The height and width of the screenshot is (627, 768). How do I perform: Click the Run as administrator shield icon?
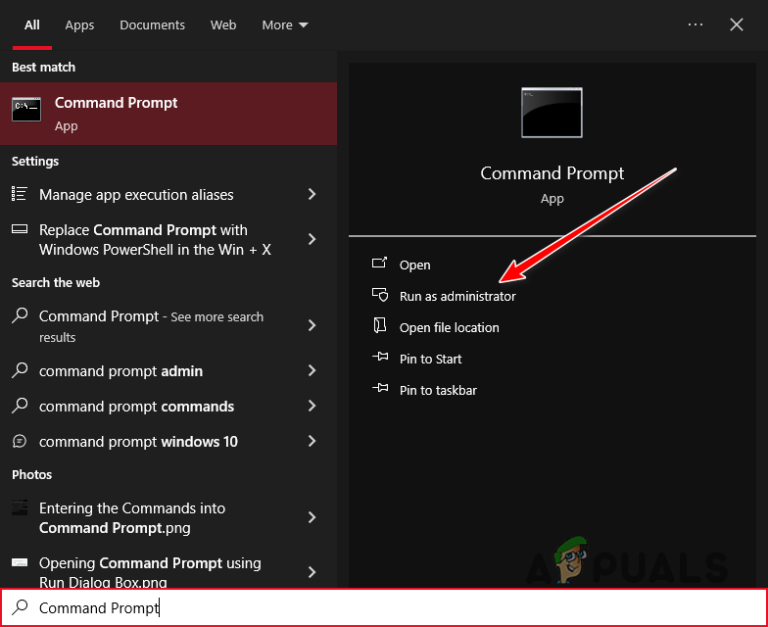click(x=380, y=295)
